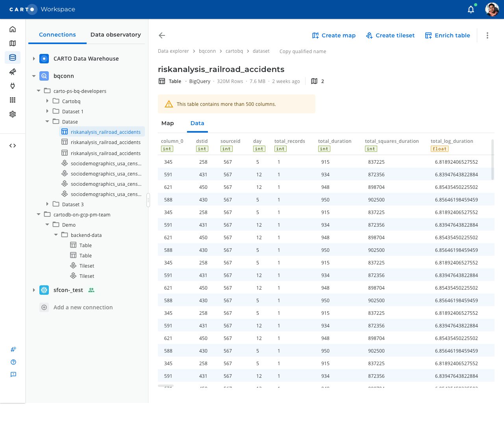Click the vertical scrollbar of data table

[493, 159]
